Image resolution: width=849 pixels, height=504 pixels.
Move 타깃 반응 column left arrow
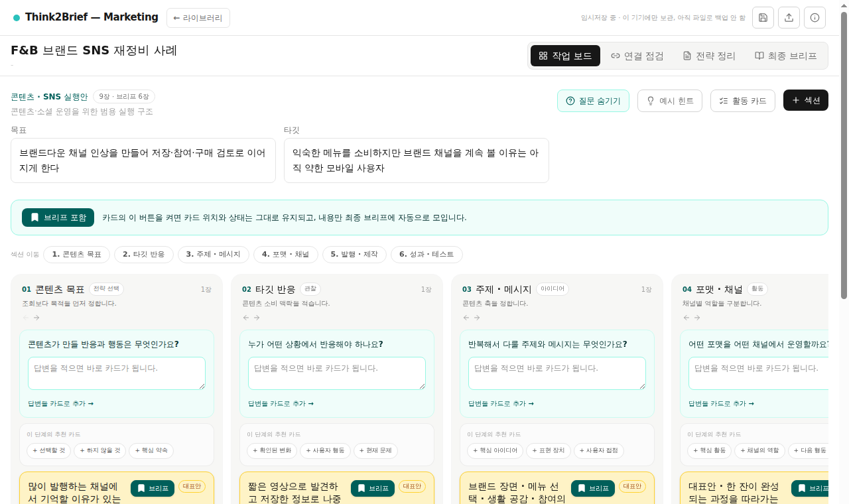click(246, 318)
